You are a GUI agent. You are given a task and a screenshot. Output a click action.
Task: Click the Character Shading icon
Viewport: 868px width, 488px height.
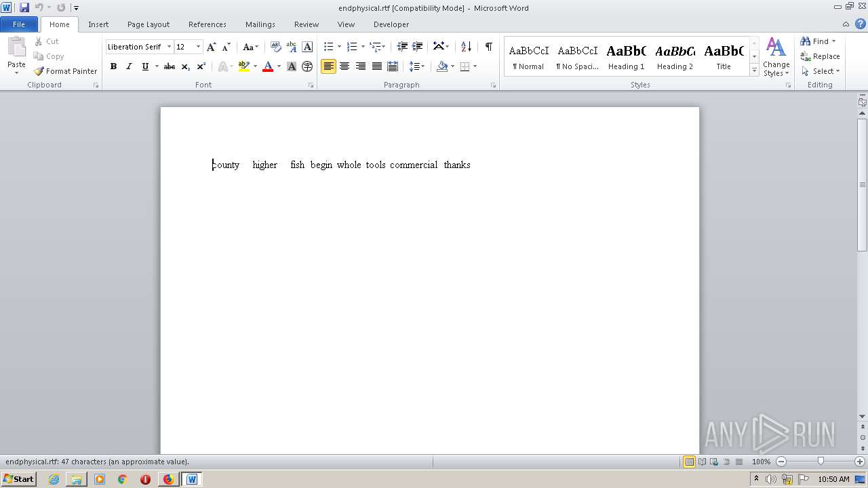pyautogui.click(x=292, y=66)
